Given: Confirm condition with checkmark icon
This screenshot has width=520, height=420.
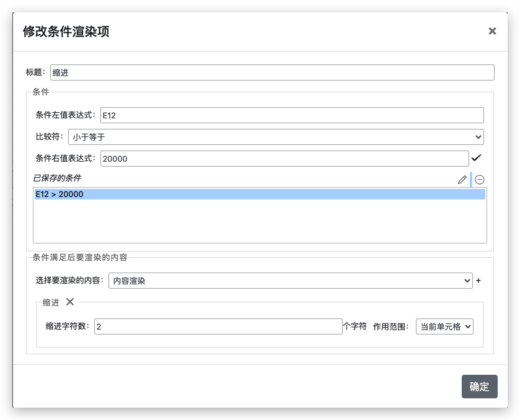Looking at the screenshot, I should point(476,158).
